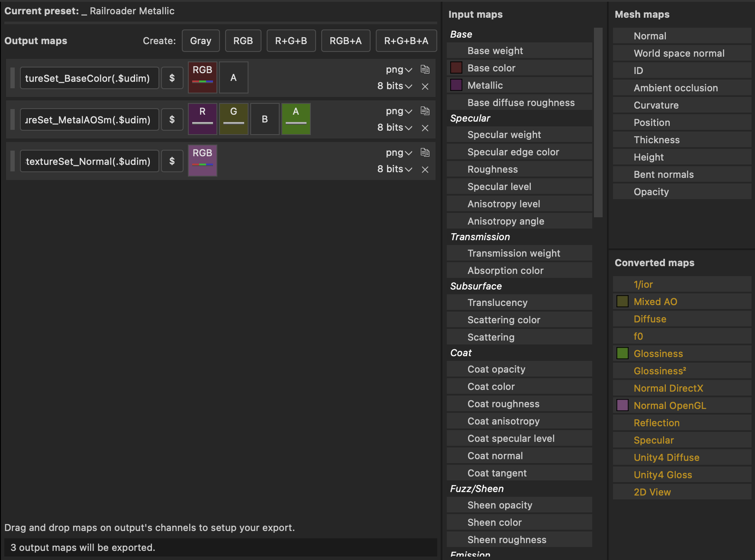Remove the BaseColor output map with X
The height and width of the screenshot is (560, 755).
tap(425, 87)
